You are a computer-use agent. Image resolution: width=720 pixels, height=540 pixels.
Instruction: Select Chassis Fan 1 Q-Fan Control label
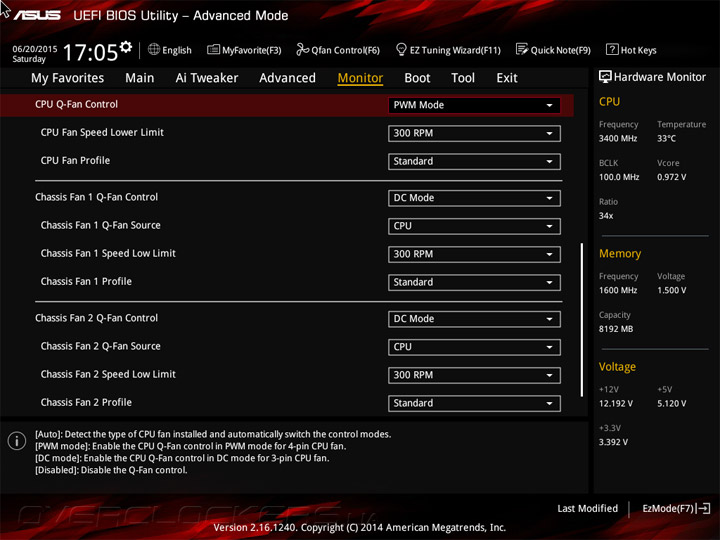pyautogui.click(x=96, y=197)
